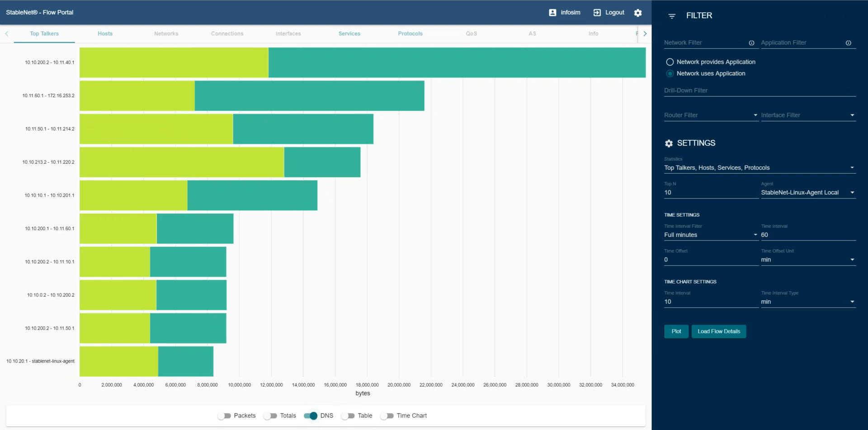
Task: Turn off the DNS toggle
Action: 311,416
